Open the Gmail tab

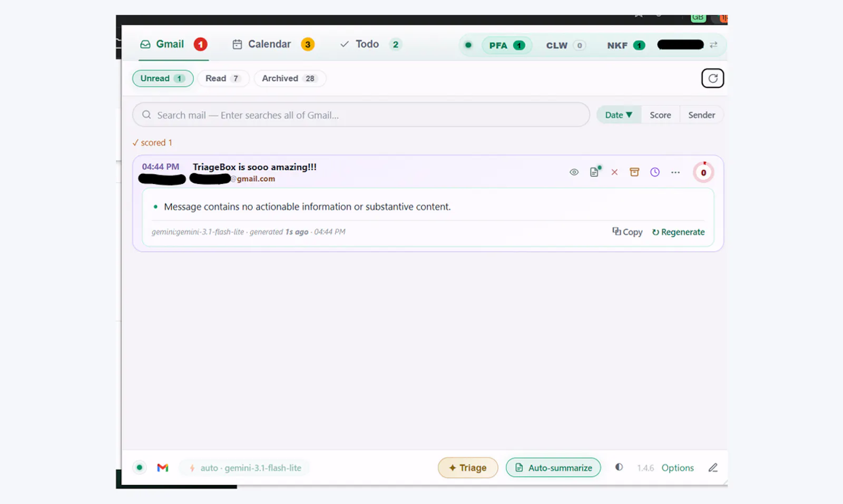[x=173, y=45]
